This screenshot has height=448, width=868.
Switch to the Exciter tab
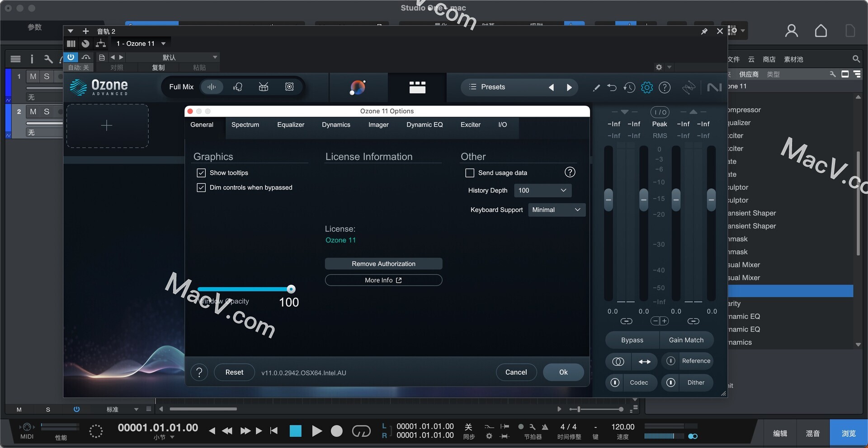click(470, 125)
